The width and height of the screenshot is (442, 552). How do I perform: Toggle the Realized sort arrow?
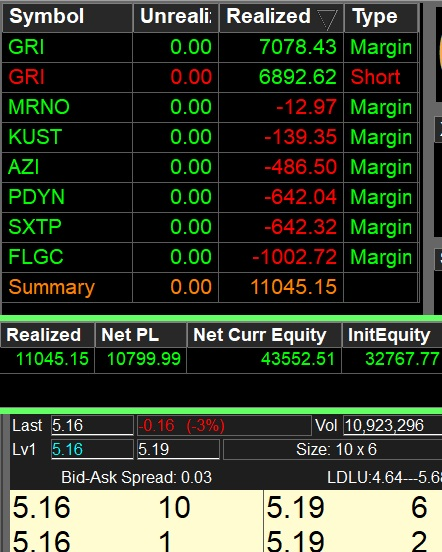pyautogui.click(x=327, y=20)
